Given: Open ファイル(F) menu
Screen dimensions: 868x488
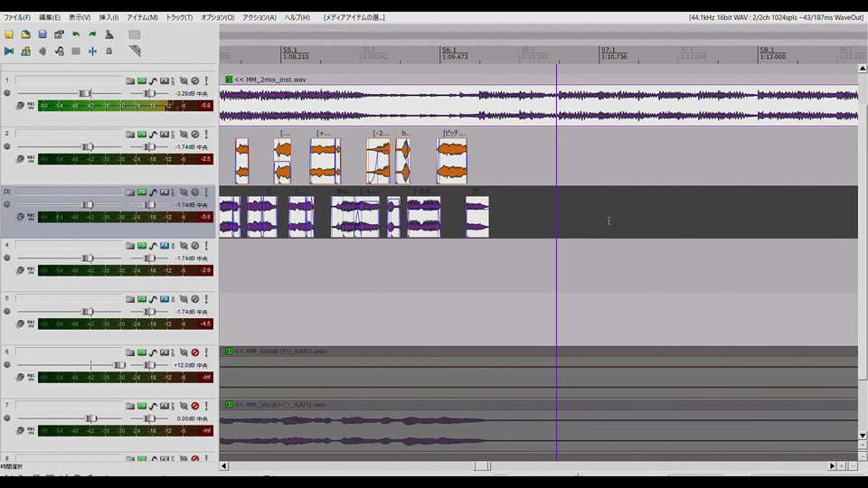Looking at the screenshot, I should 17,18.
